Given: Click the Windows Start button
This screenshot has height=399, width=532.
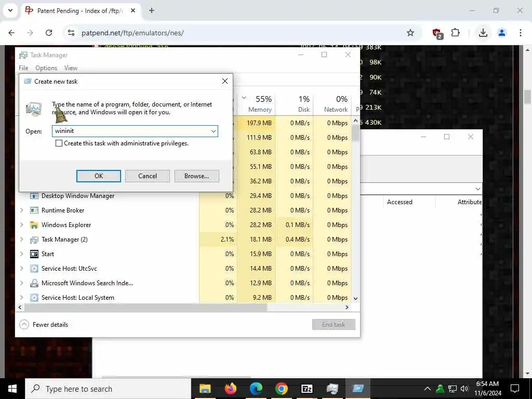Looking at the screenshot, I should (x=12, y=389).
